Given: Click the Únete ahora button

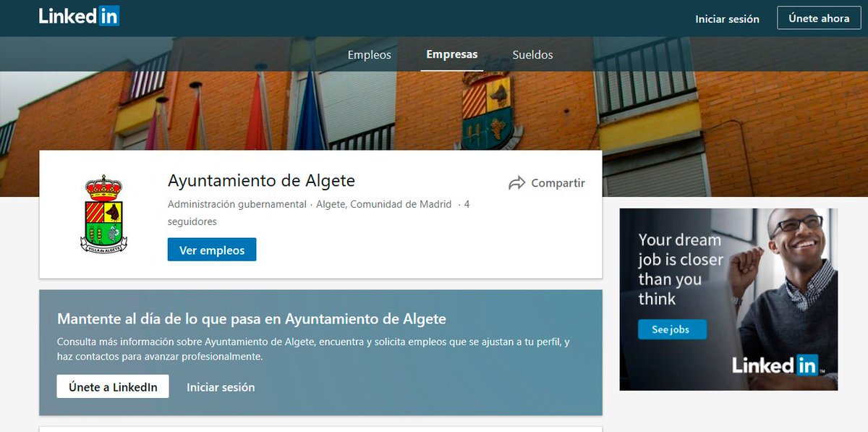Looking at the screenshot, I should click(819, 18).
